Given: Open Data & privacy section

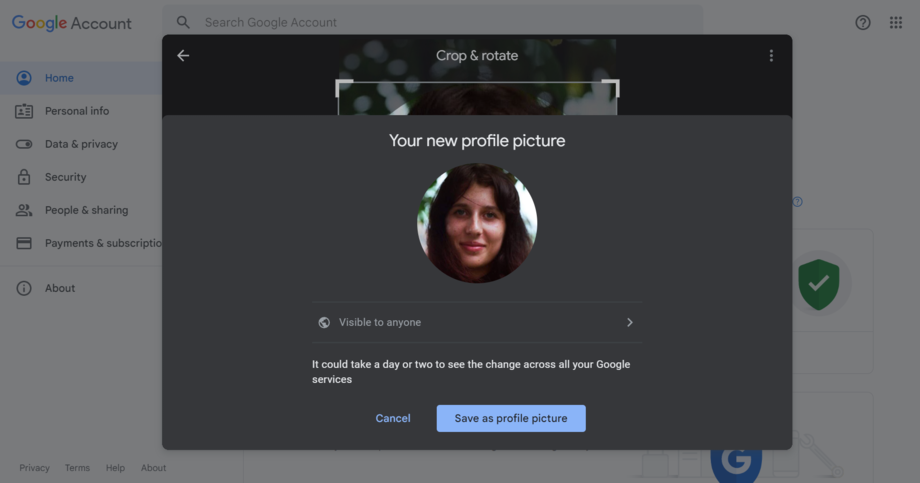Looking at the screenshot, I should [81, 144].
